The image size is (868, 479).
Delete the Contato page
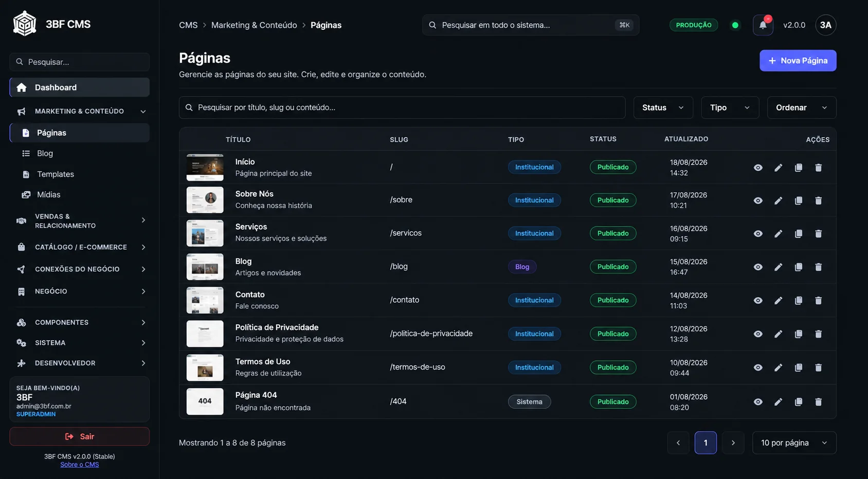818,300
